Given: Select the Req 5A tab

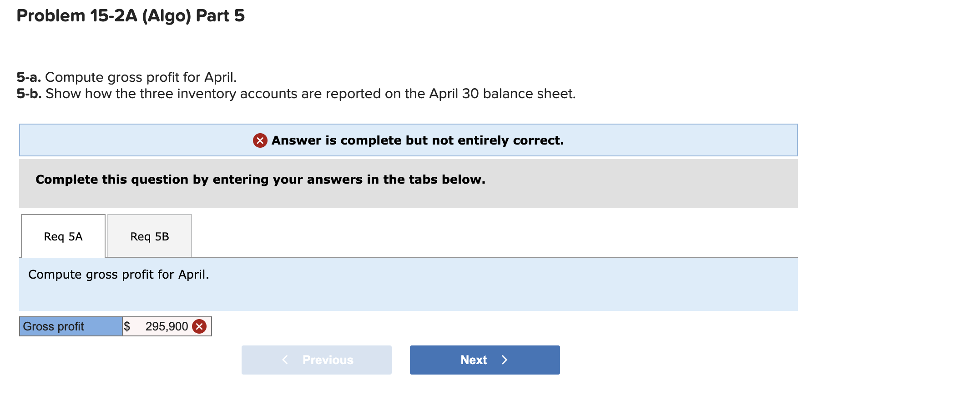Looking at the screenshot, I should pyautogui.click(x=62, y=236).
